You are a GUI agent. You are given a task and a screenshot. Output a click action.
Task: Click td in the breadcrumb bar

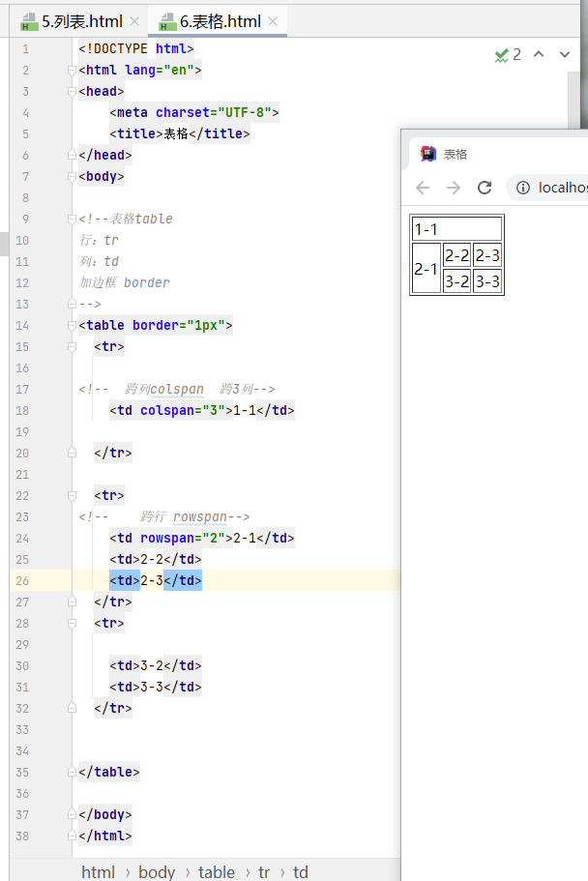point(301,872)
